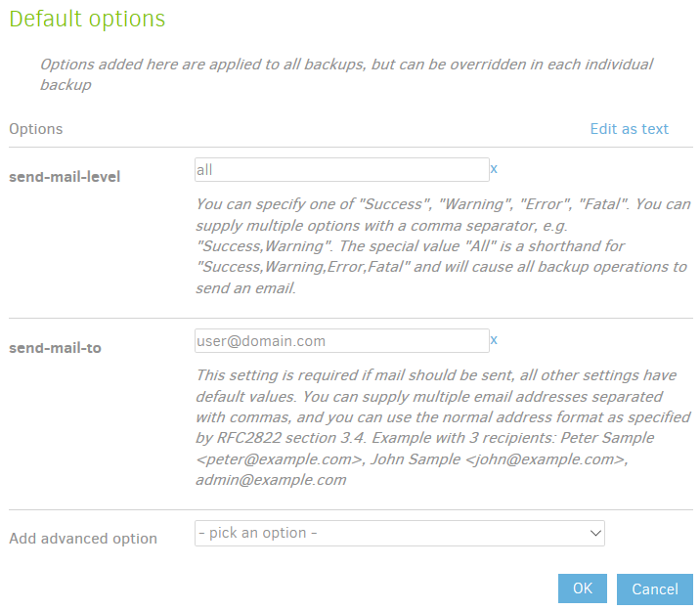Remove the send-mail-level option with x

[x=494, y=169]
